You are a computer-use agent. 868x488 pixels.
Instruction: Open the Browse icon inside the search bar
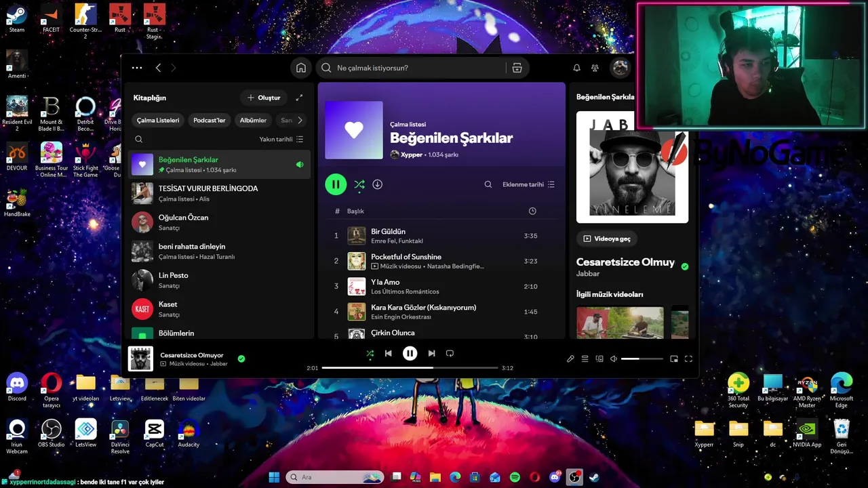pyautogui.click(x=517, y=68)
